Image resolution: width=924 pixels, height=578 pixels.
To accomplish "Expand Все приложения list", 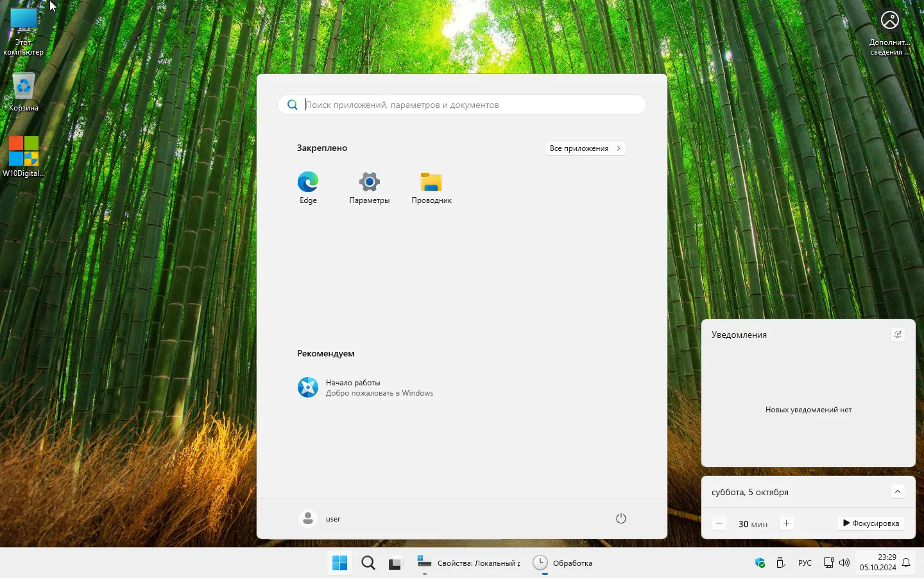I will [x=585, y=148].
